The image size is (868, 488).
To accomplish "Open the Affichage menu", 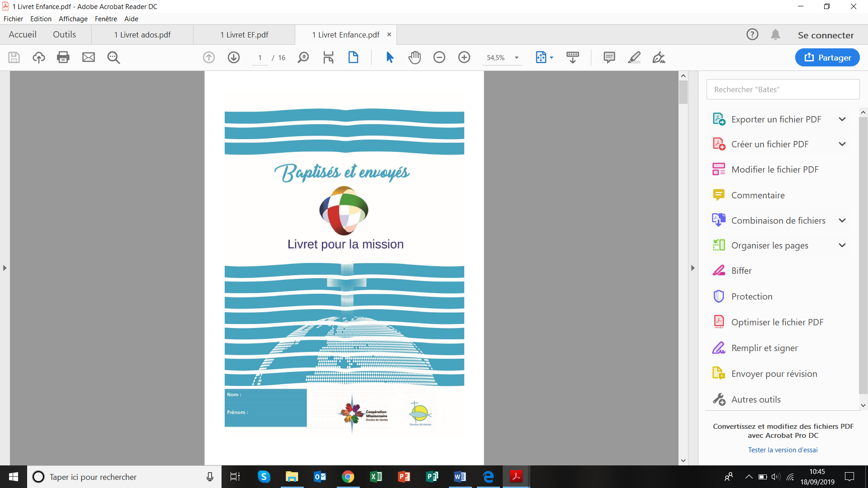I will [73, 19].
